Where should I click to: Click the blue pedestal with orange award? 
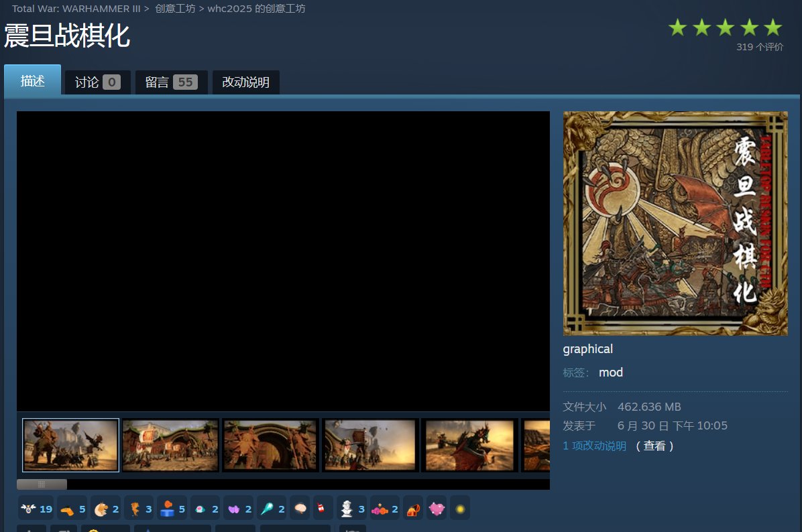[x=172, y=509]
